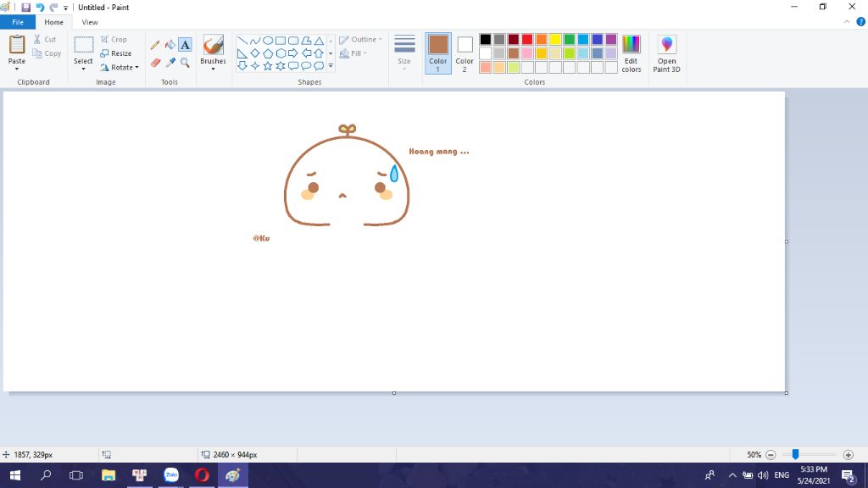The image size is (868, 488).
Task: Open the taskbar Search
Action: tap(46, 475)
